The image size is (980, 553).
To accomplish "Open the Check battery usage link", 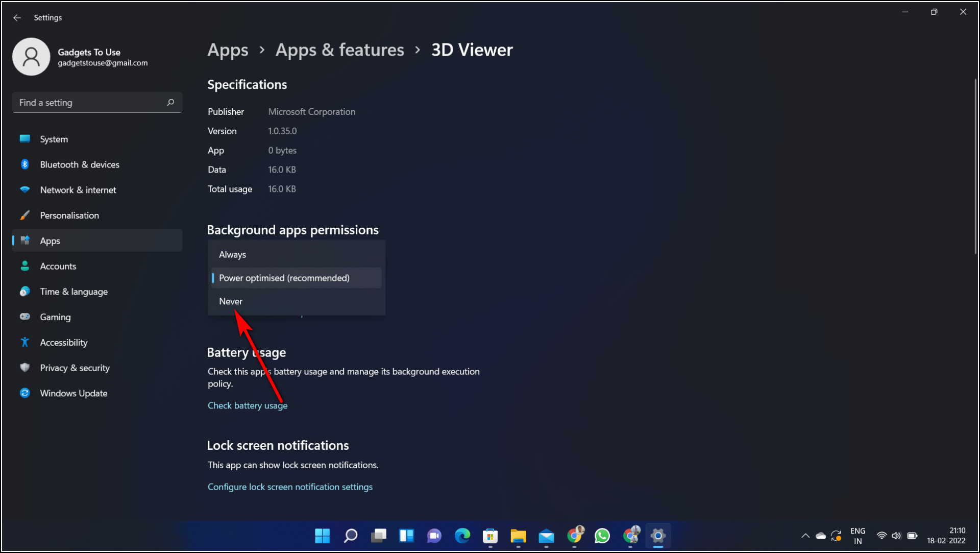I will [x=247, y=405].
